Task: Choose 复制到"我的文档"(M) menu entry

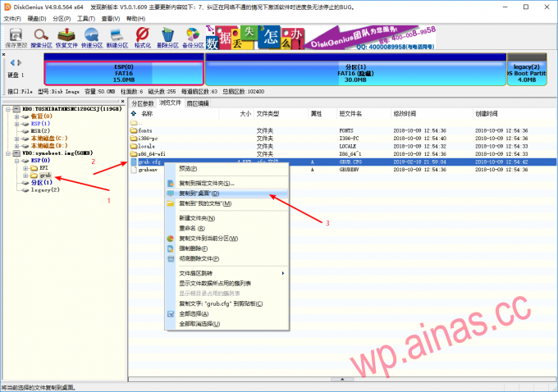Action: 226,203
